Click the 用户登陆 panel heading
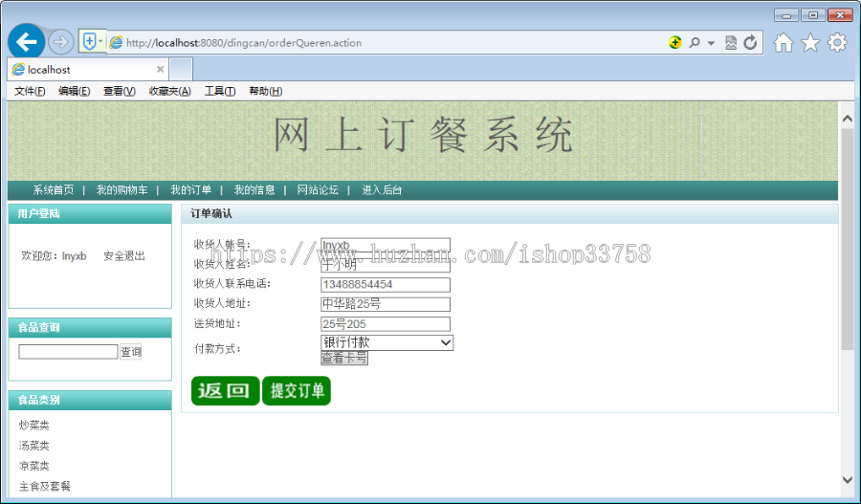 [38, 213]
